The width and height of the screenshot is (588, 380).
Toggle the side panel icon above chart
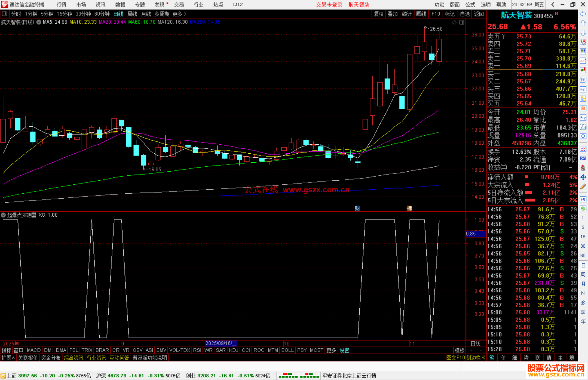tap(462, 22)
